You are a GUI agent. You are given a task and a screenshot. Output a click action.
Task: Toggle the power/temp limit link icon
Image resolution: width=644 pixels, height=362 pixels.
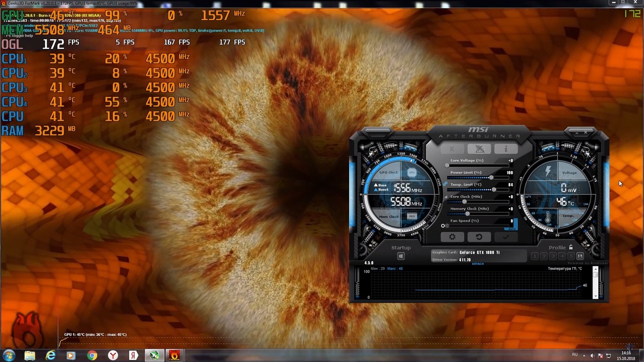click(445, 184)
